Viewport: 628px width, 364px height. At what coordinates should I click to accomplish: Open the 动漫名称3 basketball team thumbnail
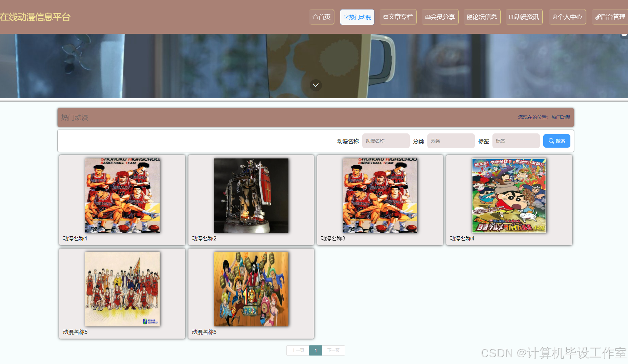380,195
